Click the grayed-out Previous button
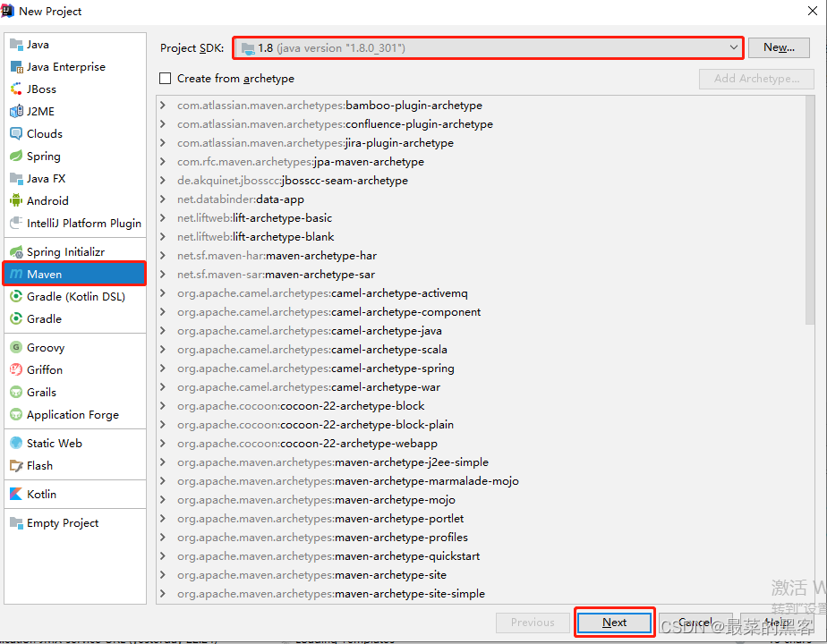 tap(533, 623)
